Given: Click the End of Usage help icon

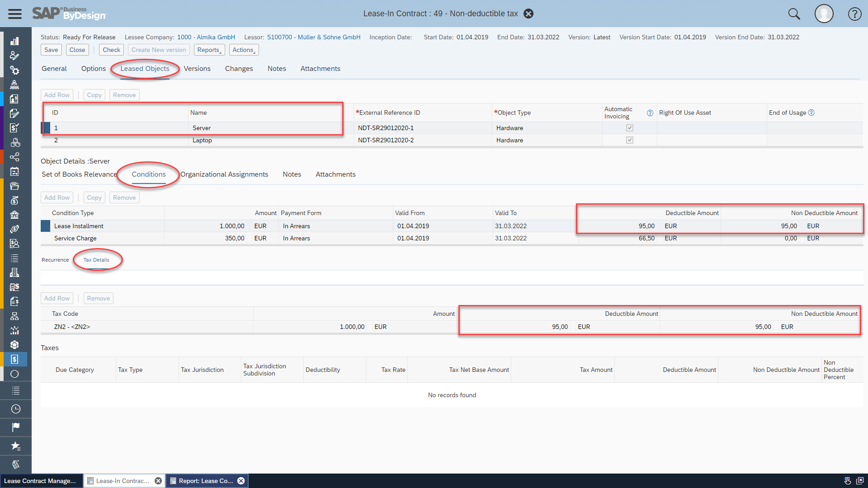Looking at the screenshot, I should [811, 113].
